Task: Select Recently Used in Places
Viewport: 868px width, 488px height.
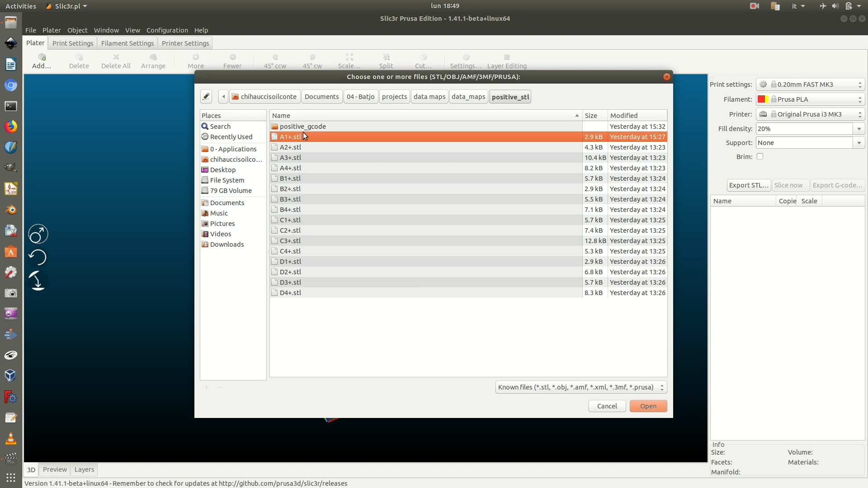Action: 233,137
